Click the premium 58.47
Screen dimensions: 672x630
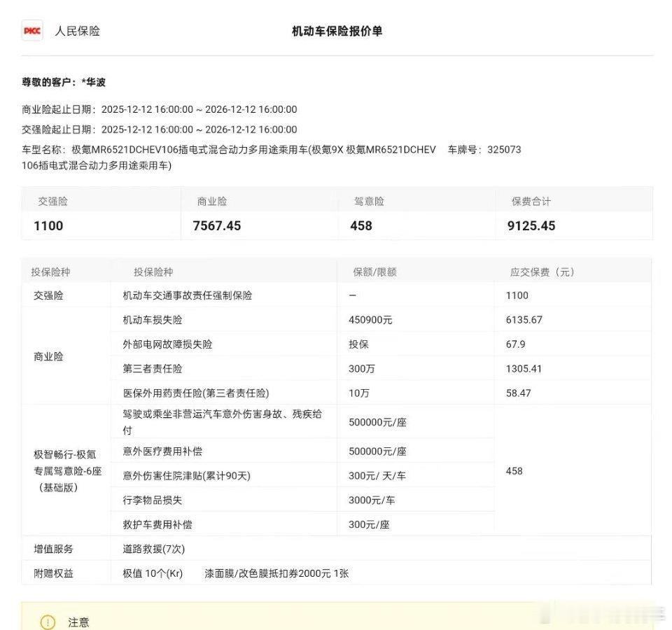click(518, 393)
